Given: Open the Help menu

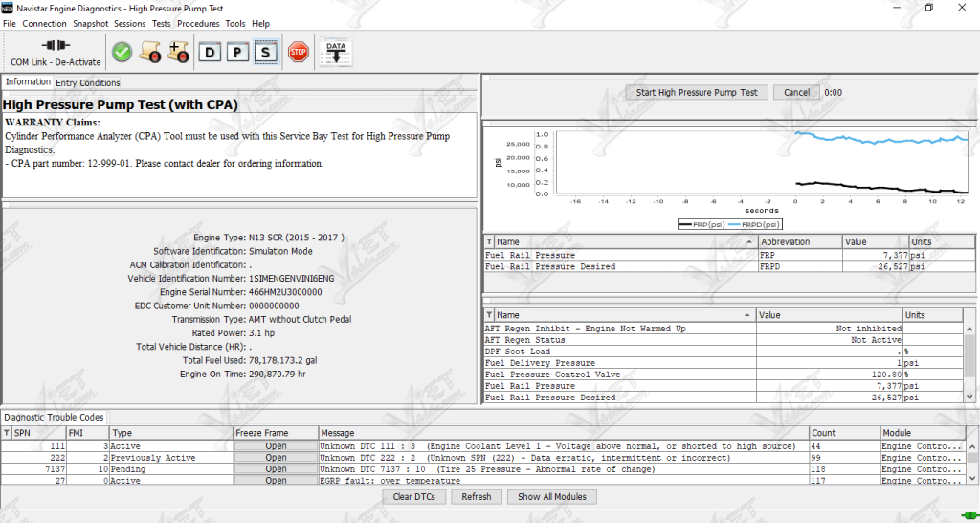Looking at the screenshot, I should [x=260, y=24].
